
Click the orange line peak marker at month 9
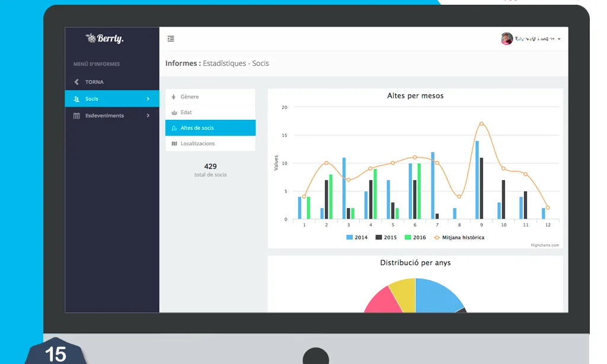(481, 124)
